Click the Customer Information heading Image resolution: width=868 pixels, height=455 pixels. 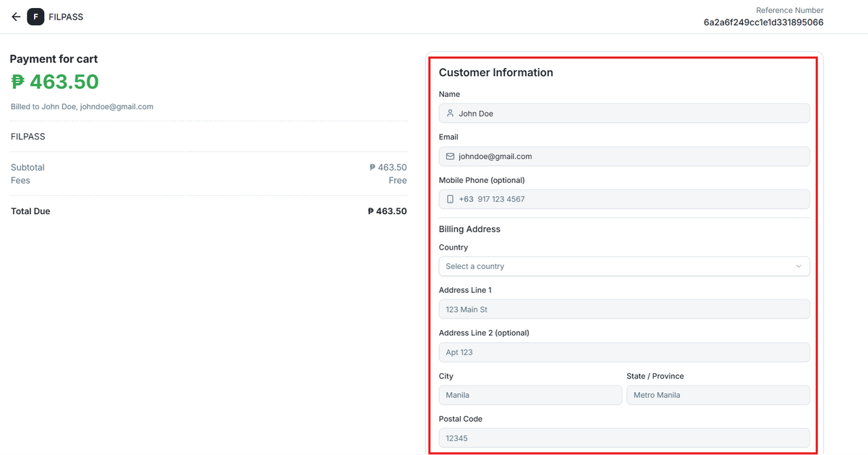coord(496,72)
